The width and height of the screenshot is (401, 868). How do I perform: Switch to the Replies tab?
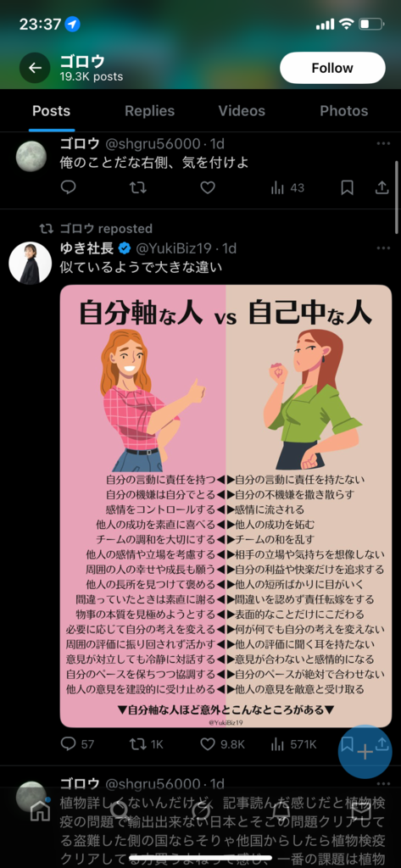(149, 111)
